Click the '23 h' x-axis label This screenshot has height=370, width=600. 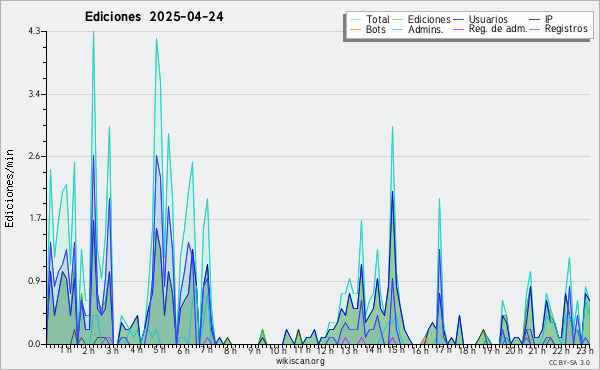pyautogui.click(x=585, y=350)
